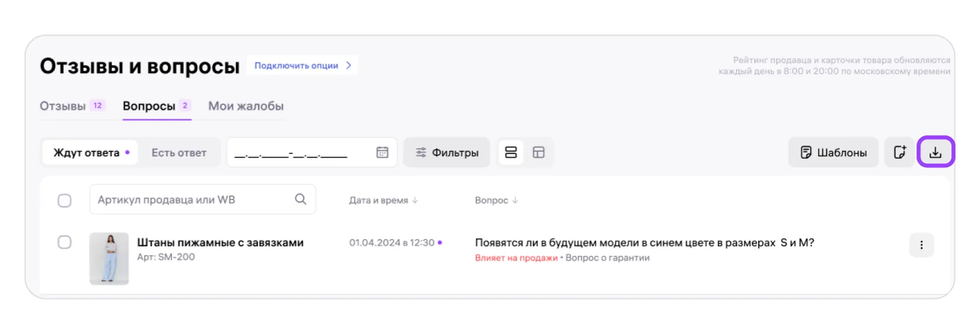Open Штаны пижамные с завязками product link
Image resolution: width=980 pixels, height=333 pixels.
pyautogui.click(x=220, y=242)
